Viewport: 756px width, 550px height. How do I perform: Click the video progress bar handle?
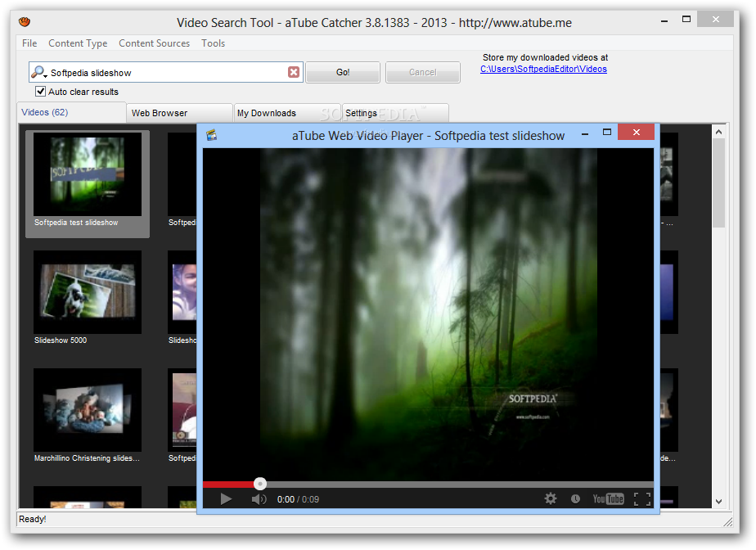pyautogui.click(x=260, y=484)
